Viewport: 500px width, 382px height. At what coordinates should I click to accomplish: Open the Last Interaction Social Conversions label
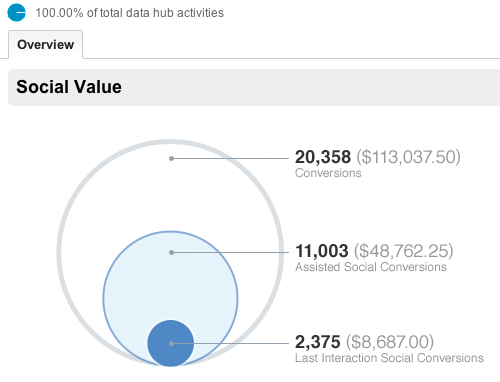coord(389,358)
